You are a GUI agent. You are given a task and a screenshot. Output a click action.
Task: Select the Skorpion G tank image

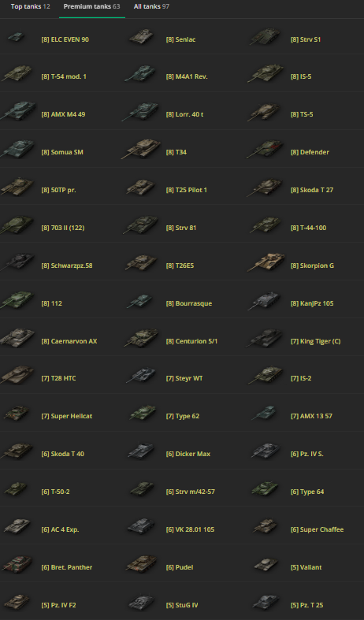266,262
